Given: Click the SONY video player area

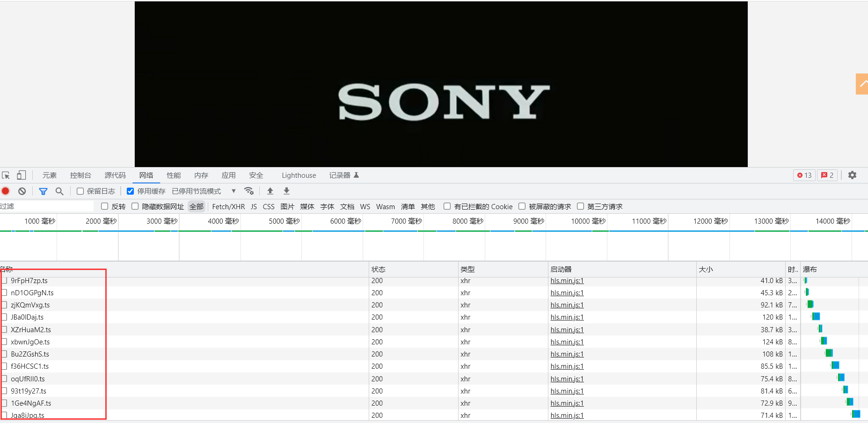Looking at the screenshot, I should tap(441, 84).
